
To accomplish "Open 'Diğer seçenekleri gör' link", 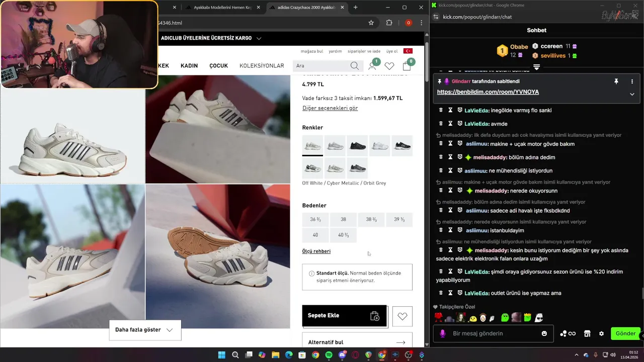I will [x=330, y=108].
